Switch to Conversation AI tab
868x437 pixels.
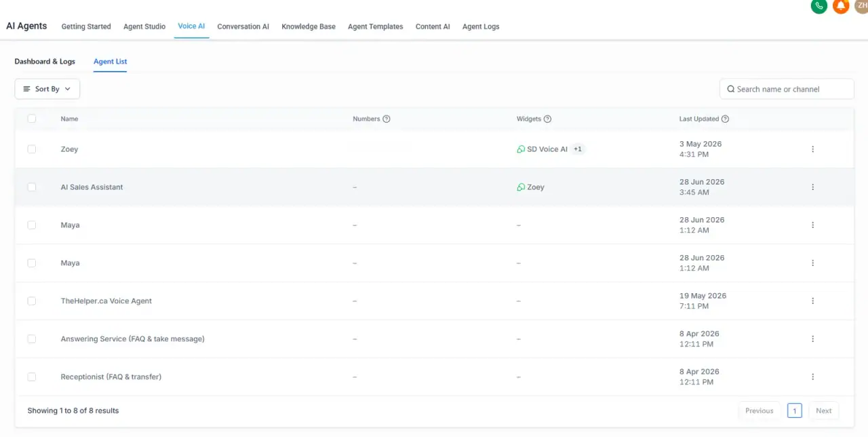pos(243,26)
